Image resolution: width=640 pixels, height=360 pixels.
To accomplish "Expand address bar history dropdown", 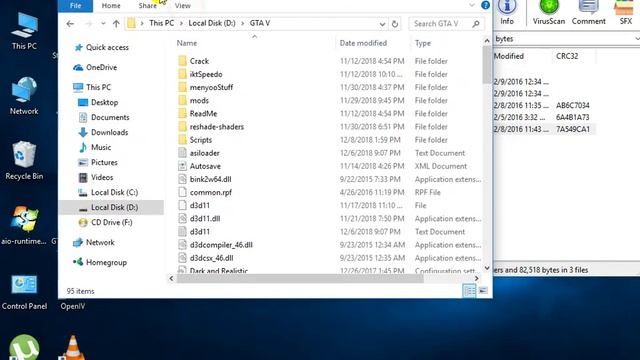I will coord(382,24).
